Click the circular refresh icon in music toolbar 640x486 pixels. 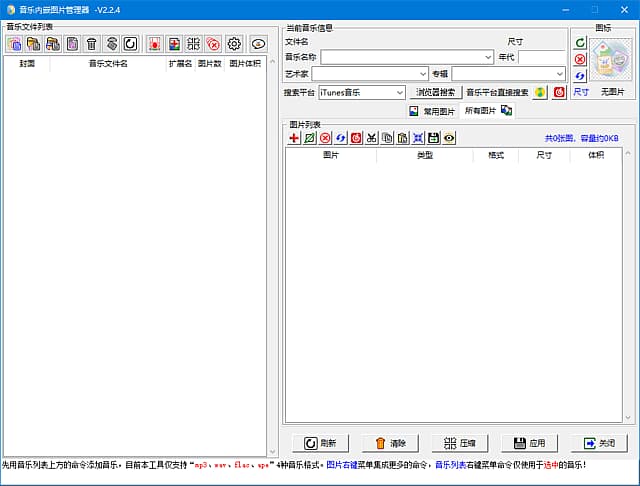coord(130,44)
